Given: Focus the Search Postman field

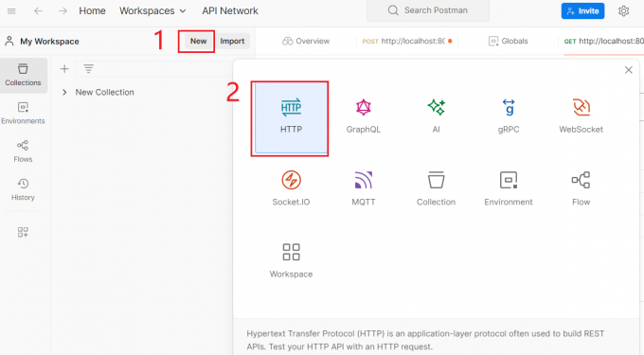Looking at the screenshot, I should pos(428,10).
